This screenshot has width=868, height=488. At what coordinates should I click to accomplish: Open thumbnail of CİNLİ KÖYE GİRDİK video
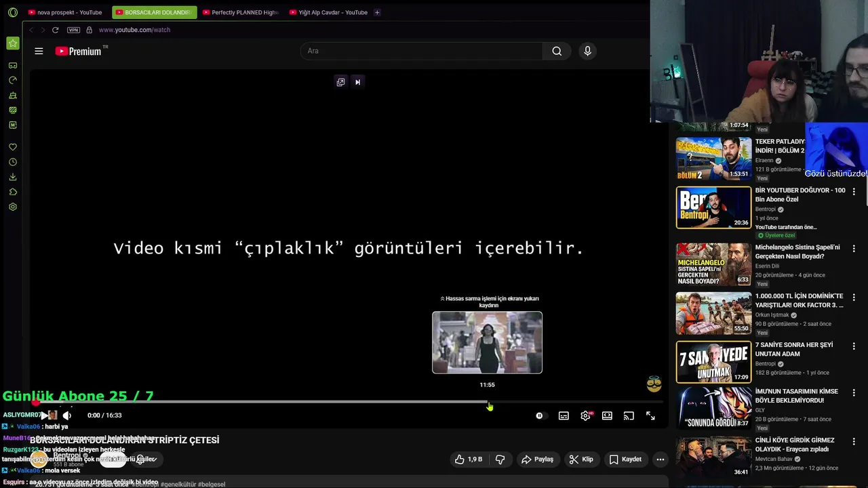pyautogui.click(x=713, y=457)
